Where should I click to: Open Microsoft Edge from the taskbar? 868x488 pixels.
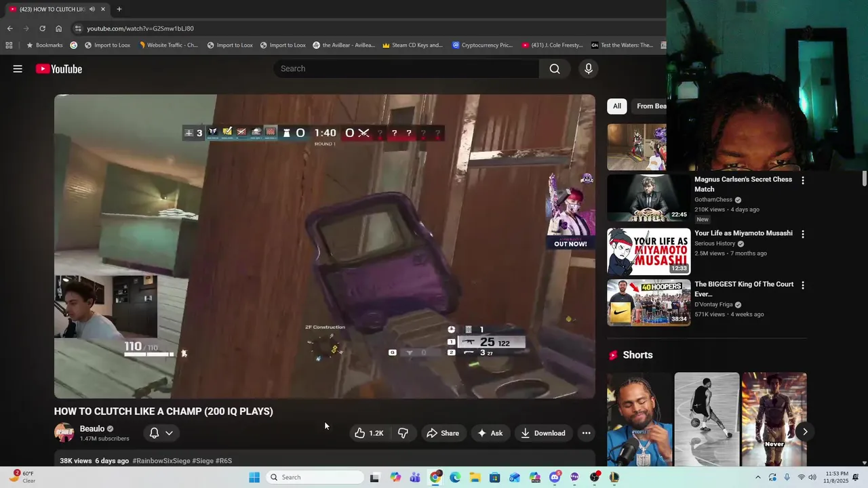click(455, 477)
